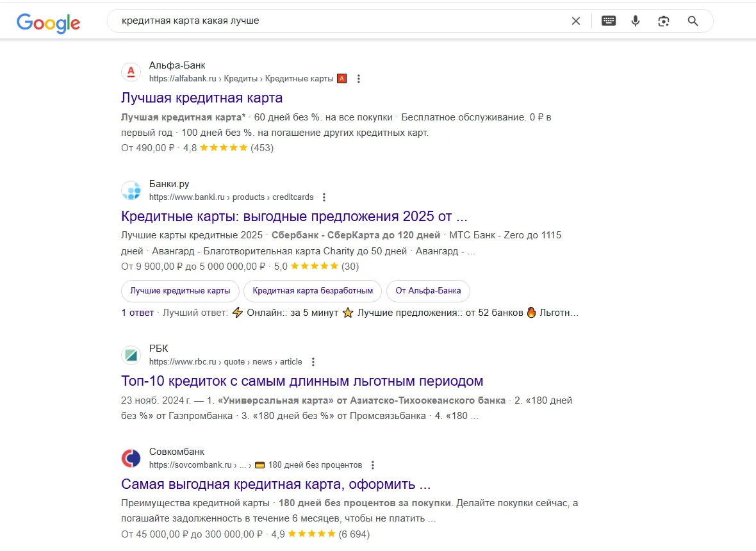The width and height of the screenshot is (756, 551).
Task: Open "Топ-10 кредиток" РБК article link
Action: tap(302, 381)
